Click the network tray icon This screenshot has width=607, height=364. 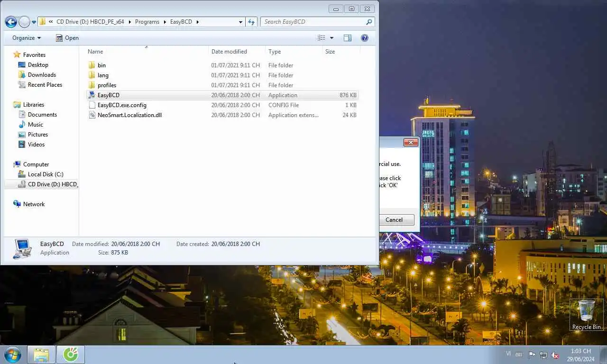(543, 355)
